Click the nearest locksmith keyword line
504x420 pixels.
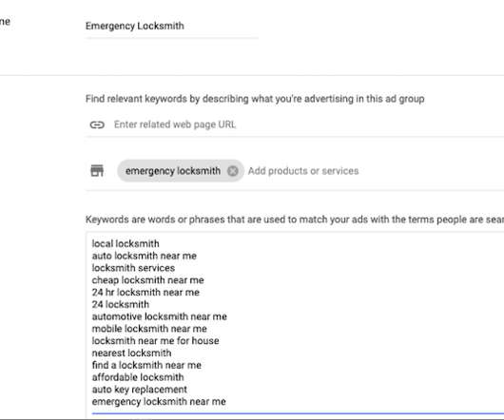pyautogui.click(x=131, y=353)
